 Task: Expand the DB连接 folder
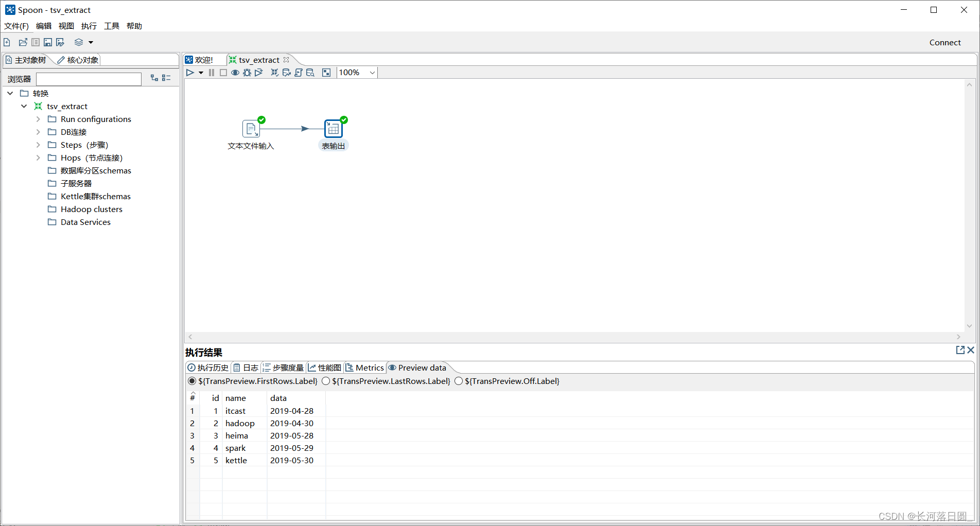click(38, 132)
